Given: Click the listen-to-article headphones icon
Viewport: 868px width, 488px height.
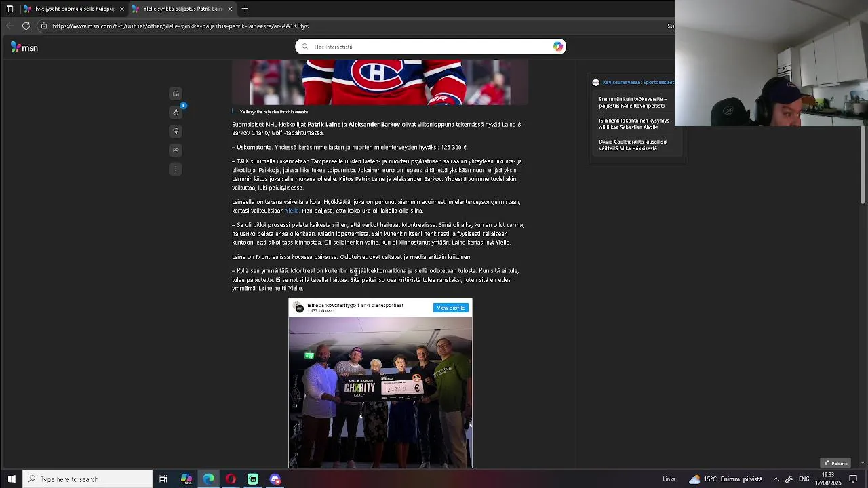Looking at the screenshot, I should coord(176,94).
